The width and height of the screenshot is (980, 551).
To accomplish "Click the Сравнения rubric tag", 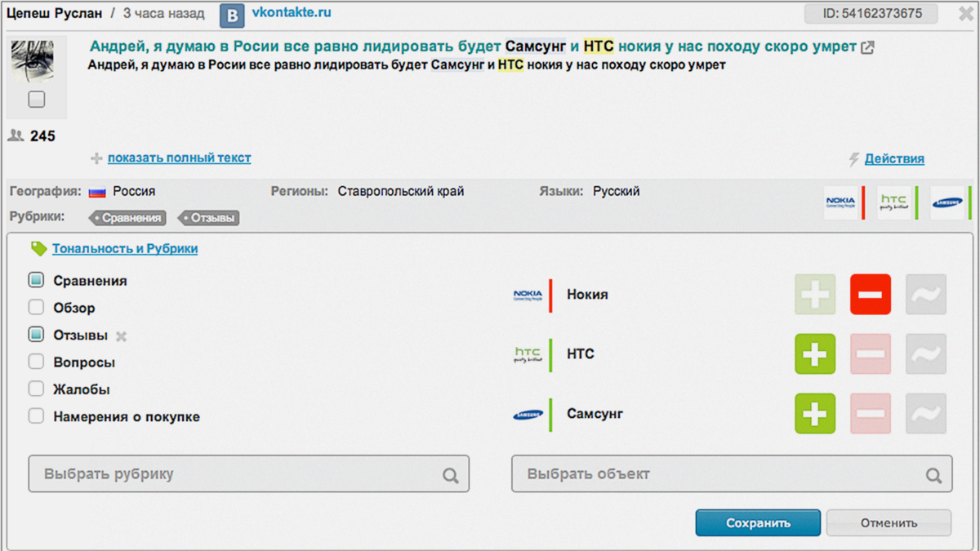I will [x=127, y=218].
